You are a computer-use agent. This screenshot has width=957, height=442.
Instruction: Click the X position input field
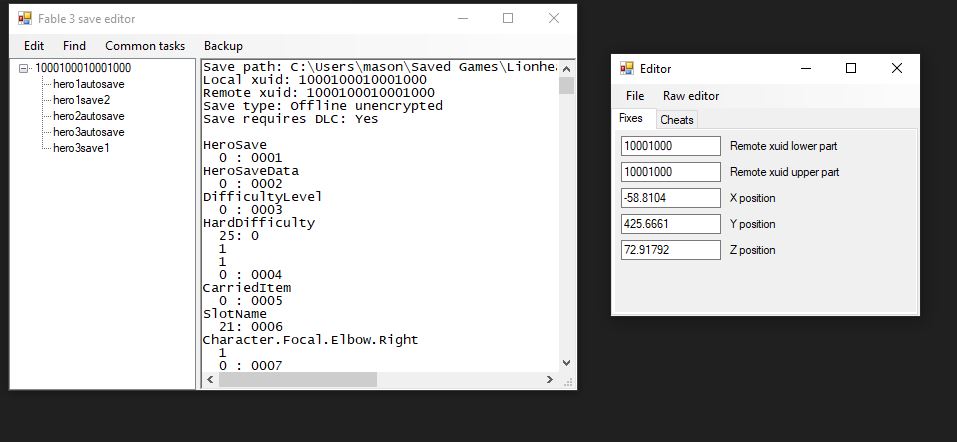pyautogui.click(x=671, y=198)
